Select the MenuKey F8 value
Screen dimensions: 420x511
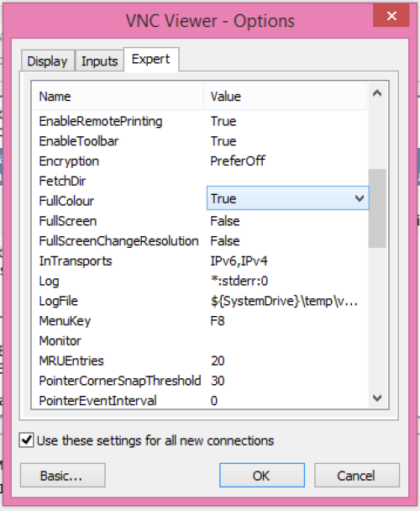[218, 321]
